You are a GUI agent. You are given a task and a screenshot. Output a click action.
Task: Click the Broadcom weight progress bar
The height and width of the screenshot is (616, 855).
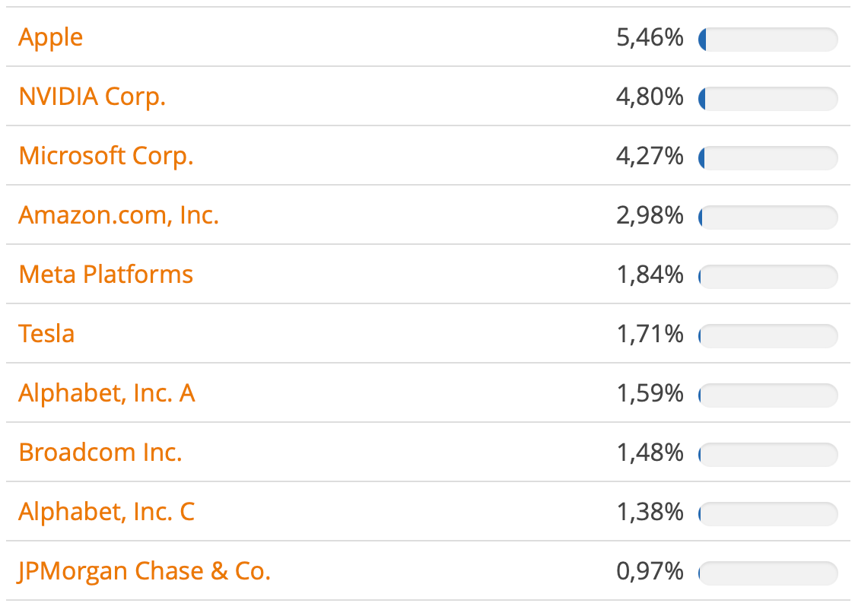pyautogui.click(x=768, y=454)
